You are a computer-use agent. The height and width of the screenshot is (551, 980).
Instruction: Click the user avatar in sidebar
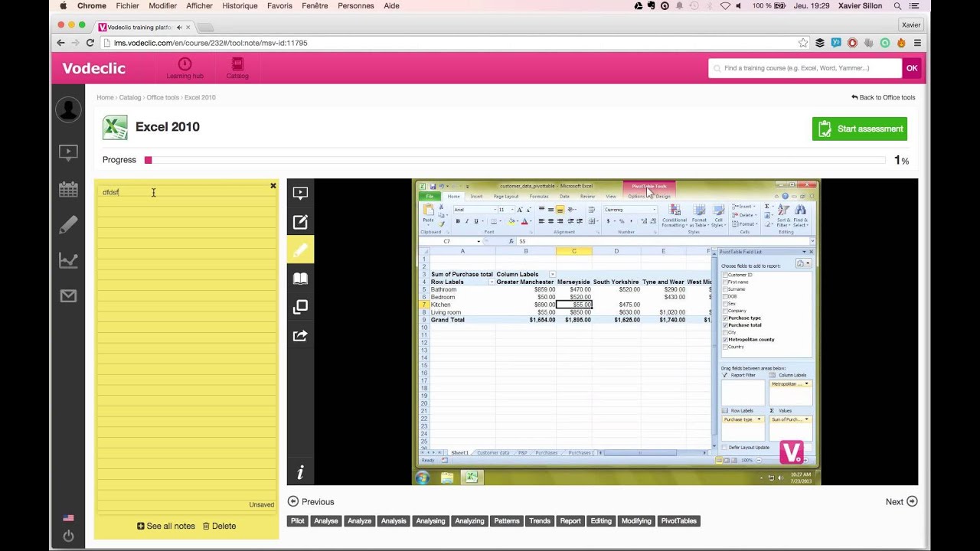68,109
